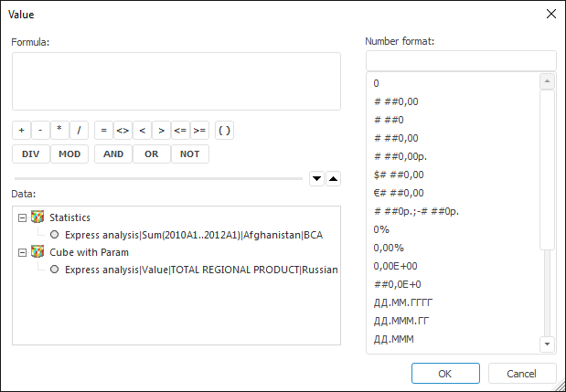
Task: Choose the $# ##0,00 currency format
Action: point(399,174)
